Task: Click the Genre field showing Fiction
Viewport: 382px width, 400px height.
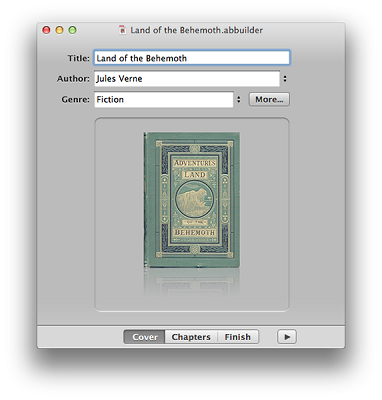Action: click(x=164, y=99)
